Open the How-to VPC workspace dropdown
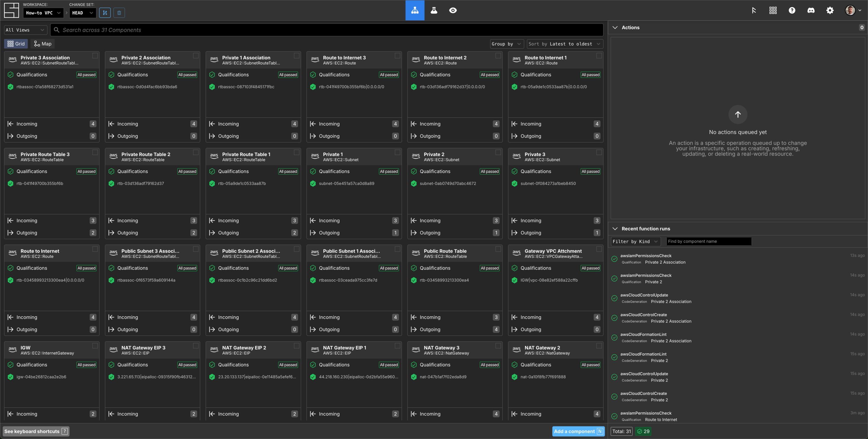This screenshot has width=868, height=439. coord(43,13)
